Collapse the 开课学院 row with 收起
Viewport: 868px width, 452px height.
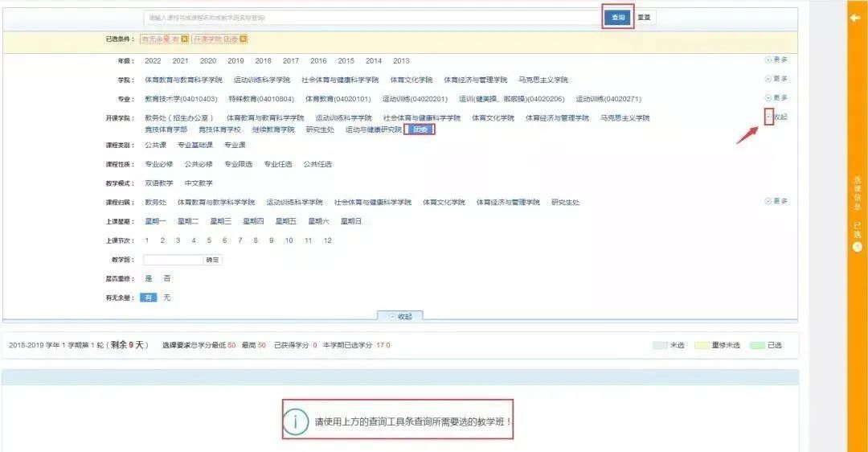775,117
